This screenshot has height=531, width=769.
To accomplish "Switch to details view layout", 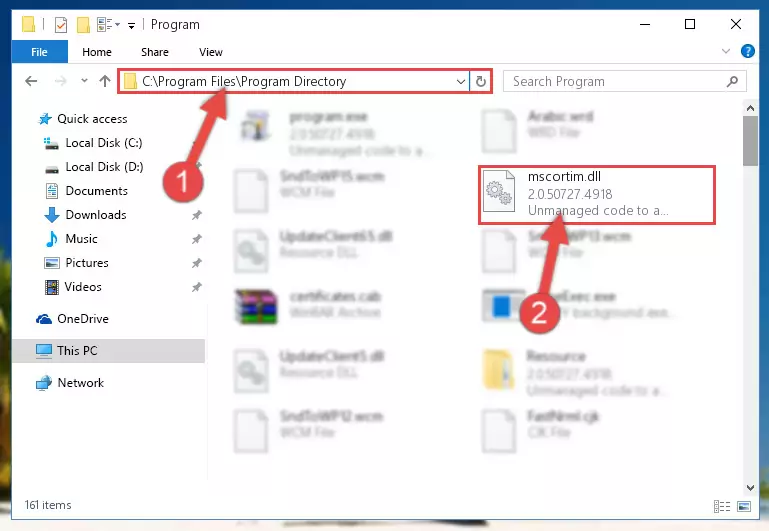I will 721,506.
